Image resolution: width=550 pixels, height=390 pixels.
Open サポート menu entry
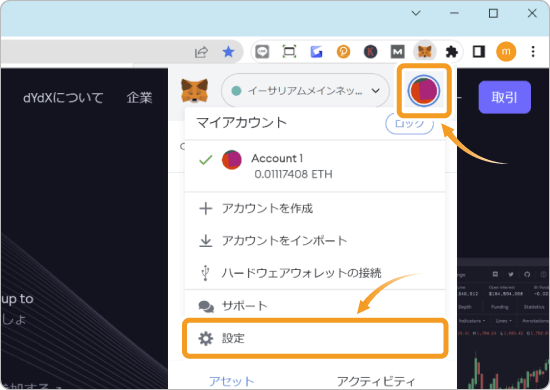click(x=315, y=306)
